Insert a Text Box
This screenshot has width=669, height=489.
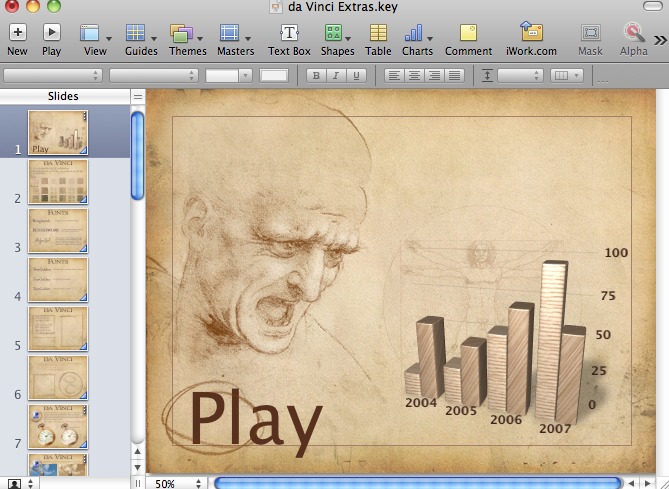tap(289, 33)
